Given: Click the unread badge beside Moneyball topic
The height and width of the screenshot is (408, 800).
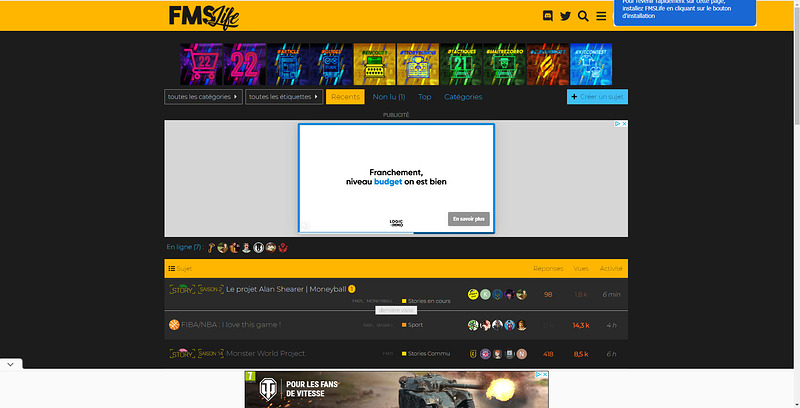Looking at the screenshot, I should pyautogui.click(x=352, y=289).
